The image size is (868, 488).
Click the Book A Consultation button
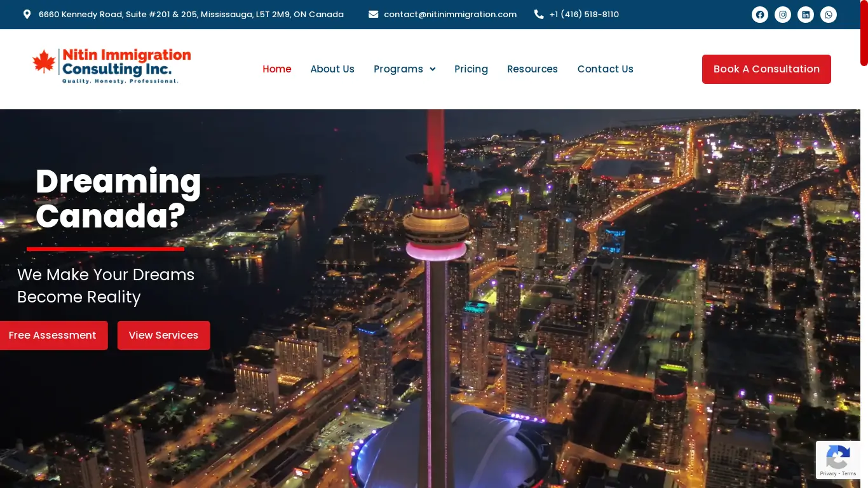[x=766, y=69]
